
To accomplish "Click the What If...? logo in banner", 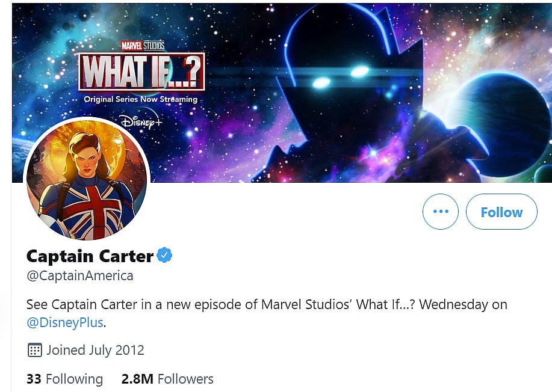I will click(141, 72).
